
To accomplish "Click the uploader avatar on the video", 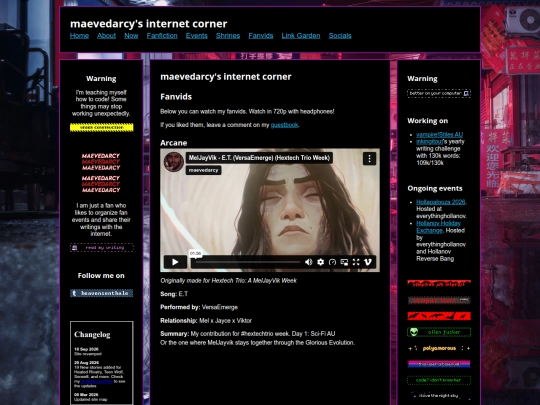I will [x=174, y=162].
